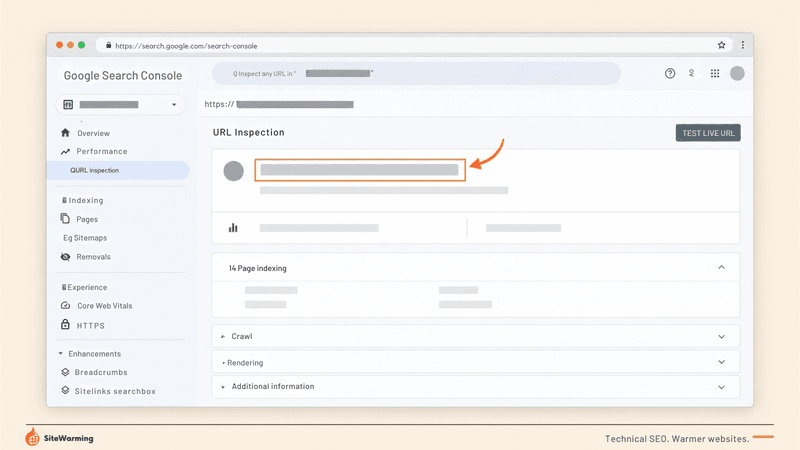Open Breadcrumbs enhancement report
The height and width of the screenshot is (450, 800).
click(101, 372)
